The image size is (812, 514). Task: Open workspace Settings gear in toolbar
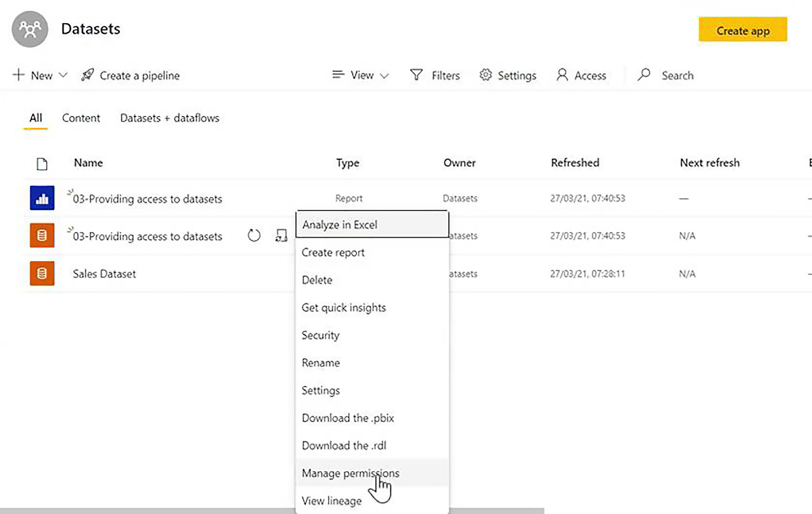486,75
